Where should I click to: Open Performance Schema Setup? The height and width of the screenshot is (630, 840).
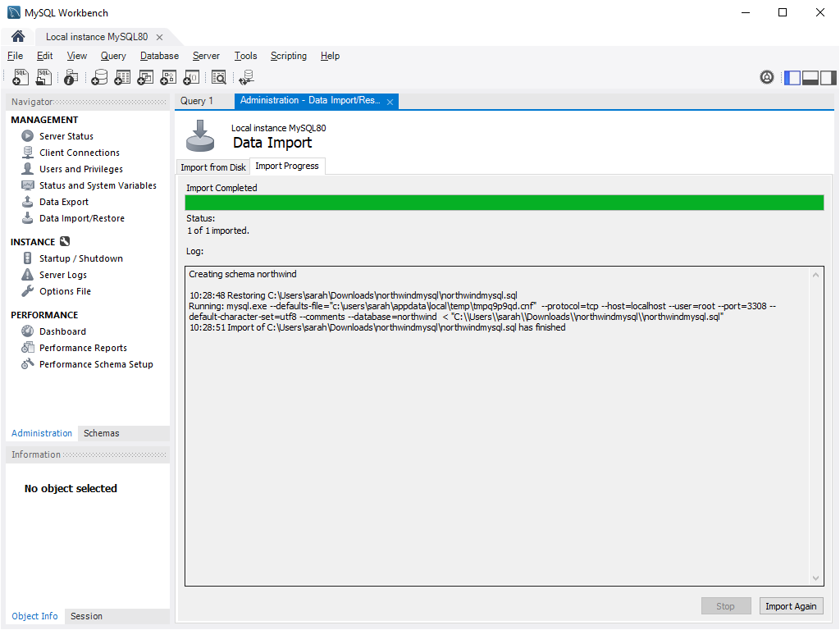pyautogui.click(x=96, y=364)
